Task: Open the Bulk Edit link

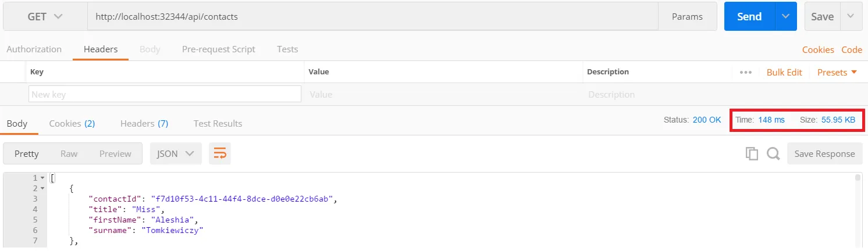Action: (784, 72)
